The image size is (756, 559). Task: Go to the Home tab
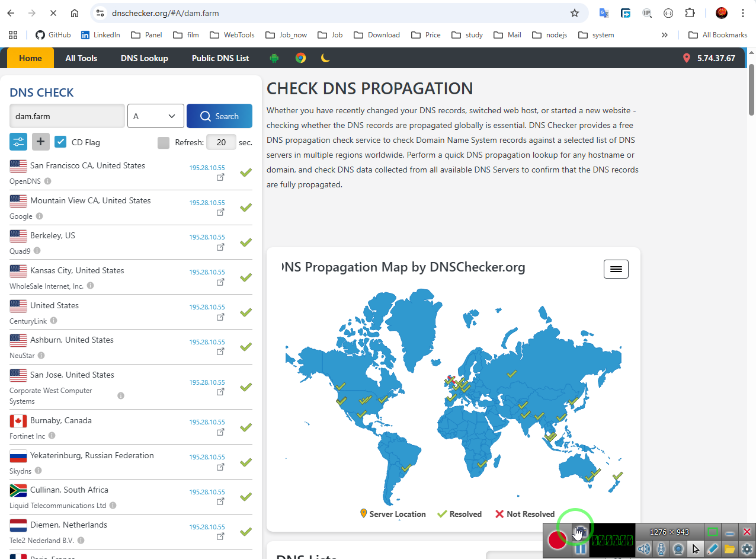[30, 58]
